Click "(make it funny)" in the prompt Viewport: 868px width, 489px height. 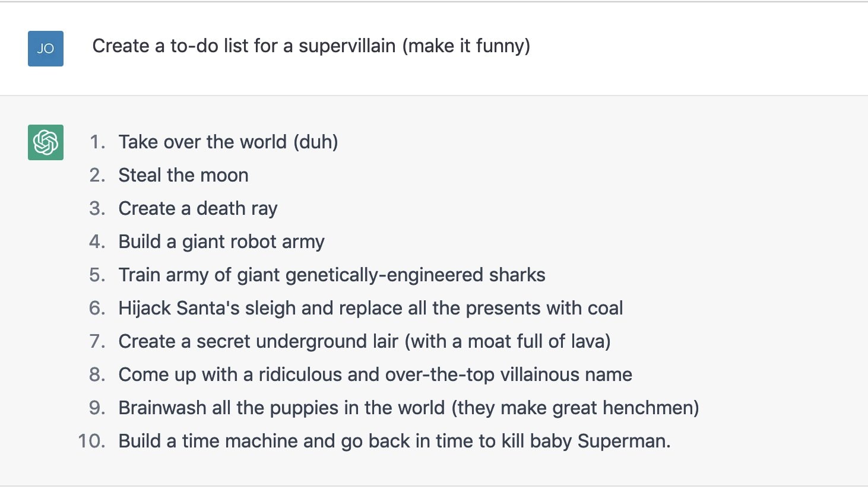point(466,46)
